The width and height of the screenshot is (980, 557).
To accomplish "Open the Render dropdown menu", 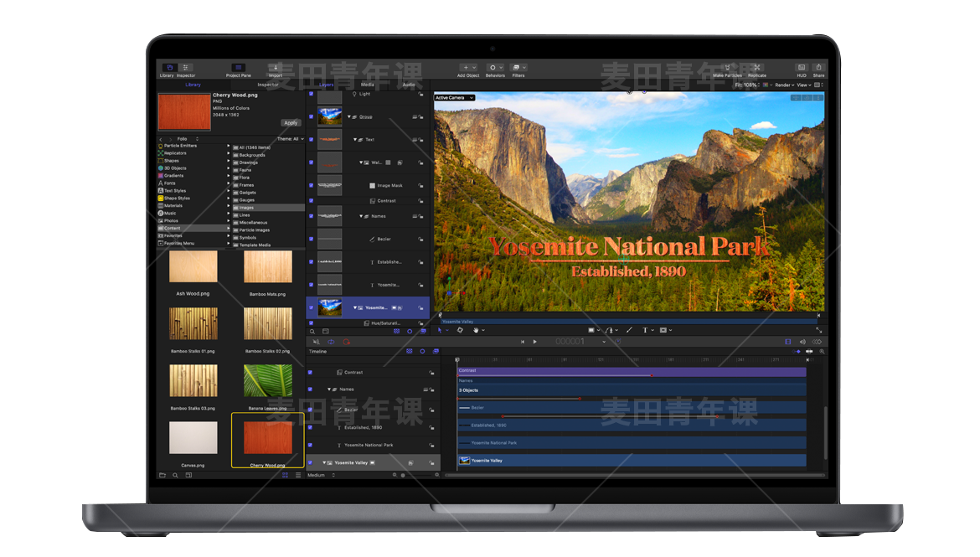I will coord(784,85).
